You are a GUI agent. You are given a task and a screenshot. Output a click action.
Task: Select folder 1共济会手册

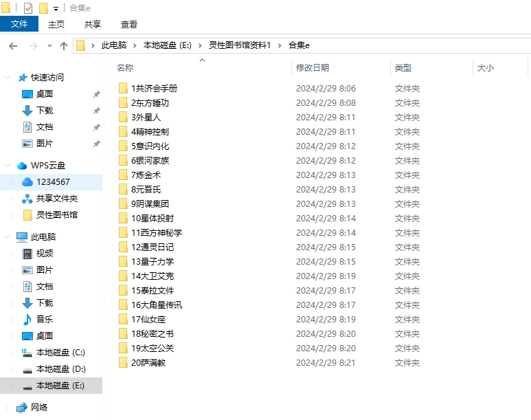click(154, 89)
